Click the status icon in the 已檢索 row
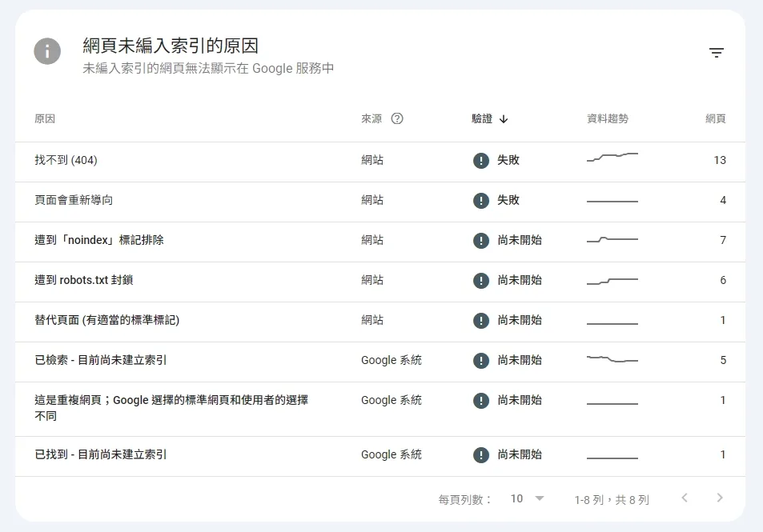Screen dimensions: 763x532 coord(480,360)
